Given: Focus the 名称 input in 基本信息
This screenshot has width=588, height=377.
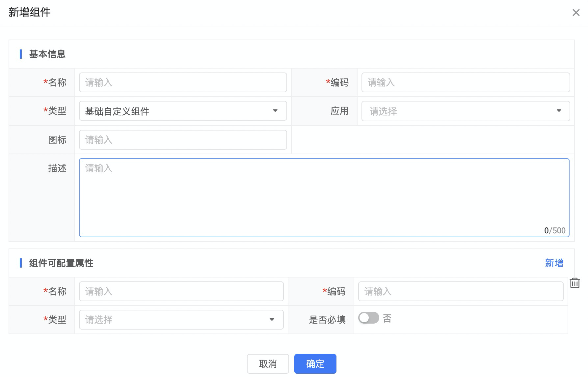Looking at the screenshot, I should (183, 82).
